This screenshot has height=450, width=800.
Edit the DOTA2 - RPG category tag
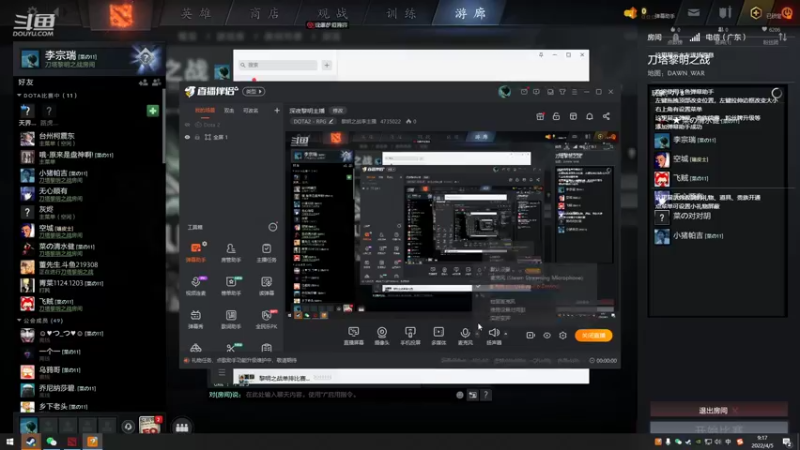[313, 121]
